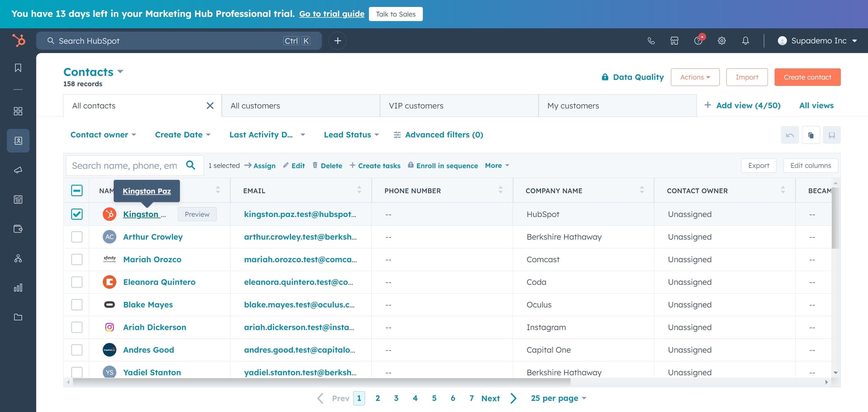Open the settings gear icon

pyautogui.click(x=722, y=41)
